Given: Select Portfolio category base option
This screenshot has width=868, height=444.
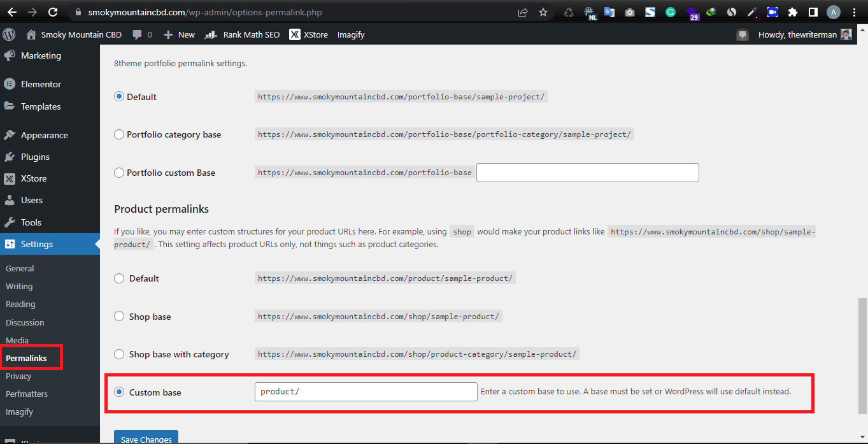Looking at the screenshot, I should click(119, 134).
